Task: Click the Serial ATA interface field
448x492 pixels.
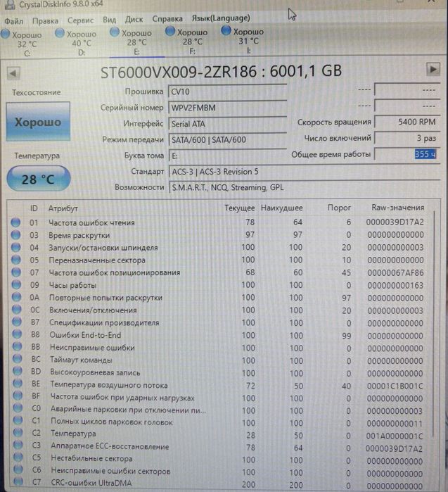Action: [228, 124]
